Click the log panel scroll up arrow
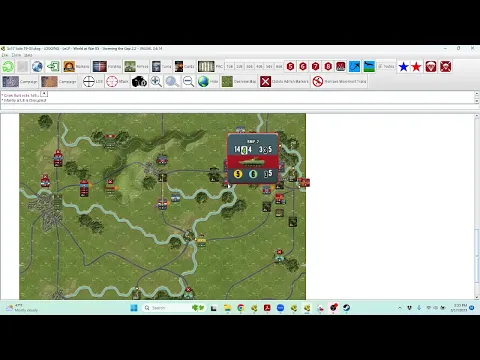 477,93
